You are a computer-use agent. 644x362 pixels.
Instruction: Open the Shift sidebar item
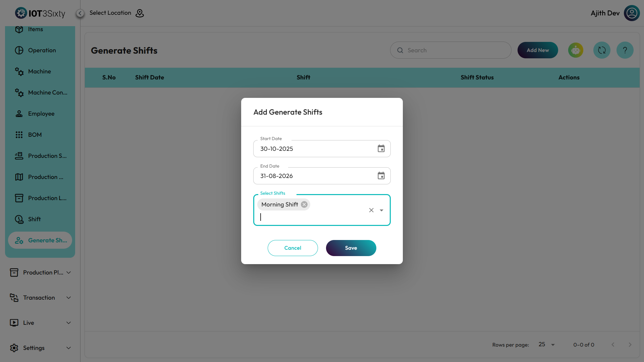(x=34, y=219)
